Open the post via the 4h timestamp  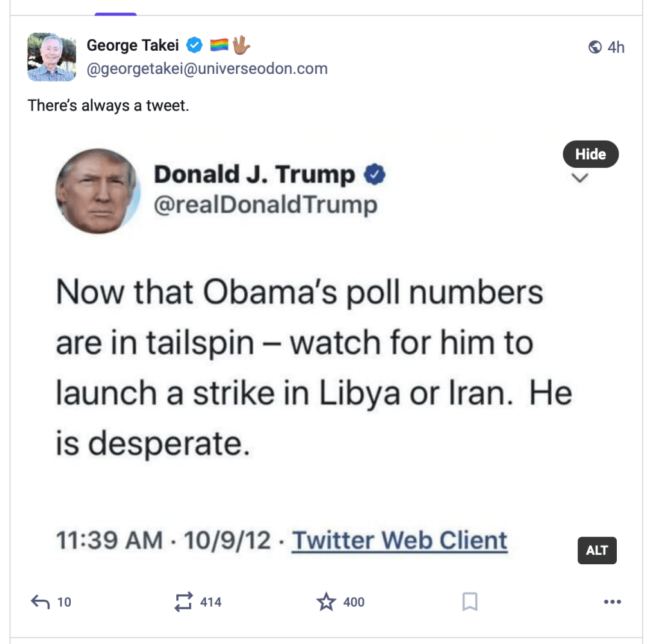point(616,48)
